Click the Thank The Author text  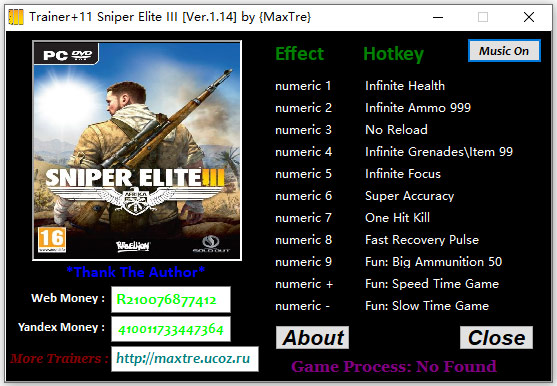(x=136, y=272)
